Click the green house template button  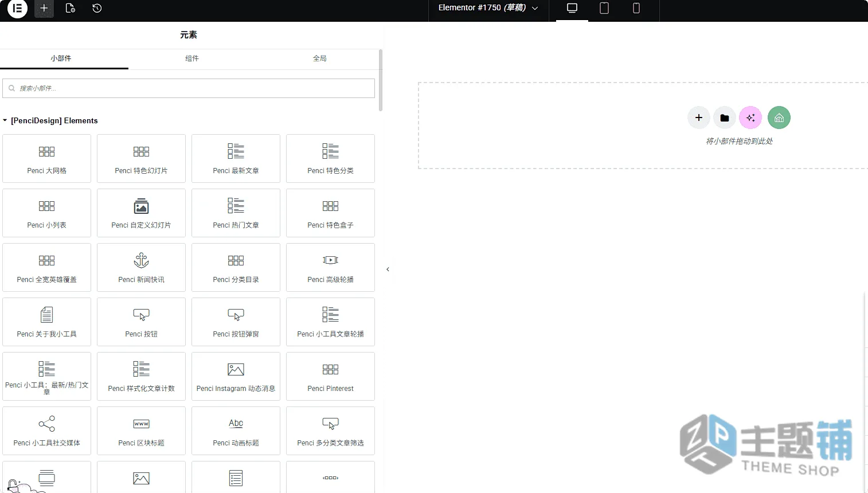point(779,118)
